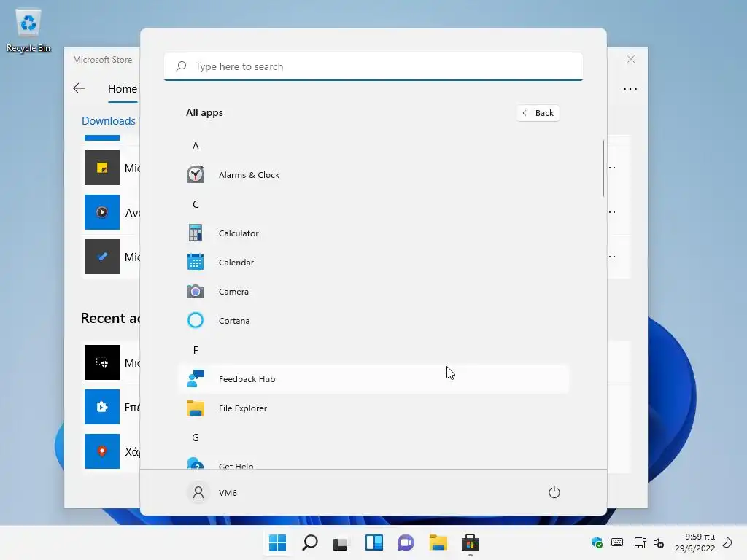The width and height of the screenshot is (747, 560).
Task: Click the maps app tile in Store
Action: click(x=102, y=451)
